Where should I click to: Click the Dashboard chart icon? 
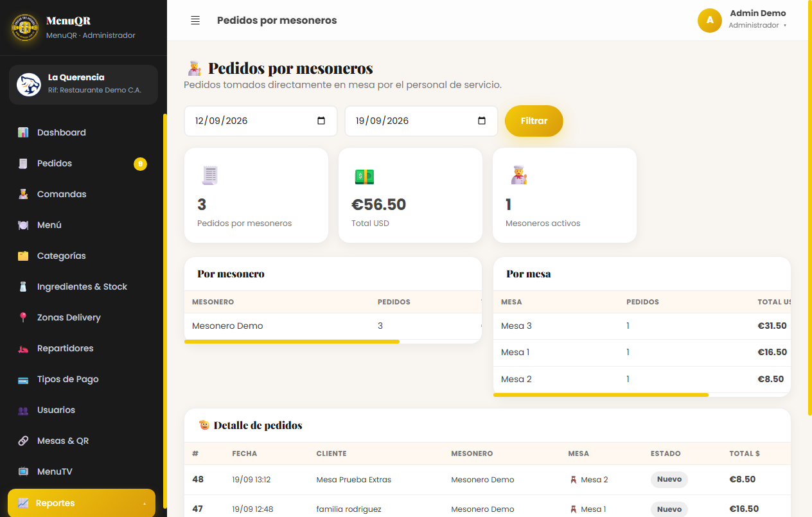tap(23, 132)
